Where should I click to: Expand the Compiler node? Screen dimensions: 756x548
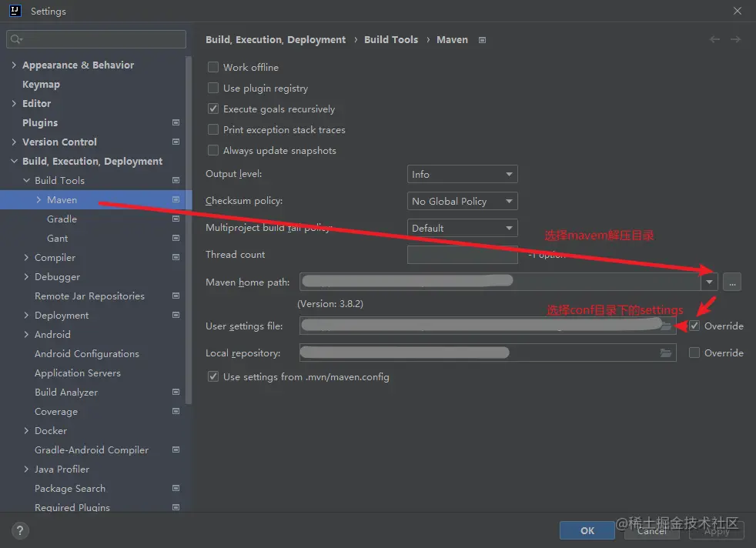point(26,257)
